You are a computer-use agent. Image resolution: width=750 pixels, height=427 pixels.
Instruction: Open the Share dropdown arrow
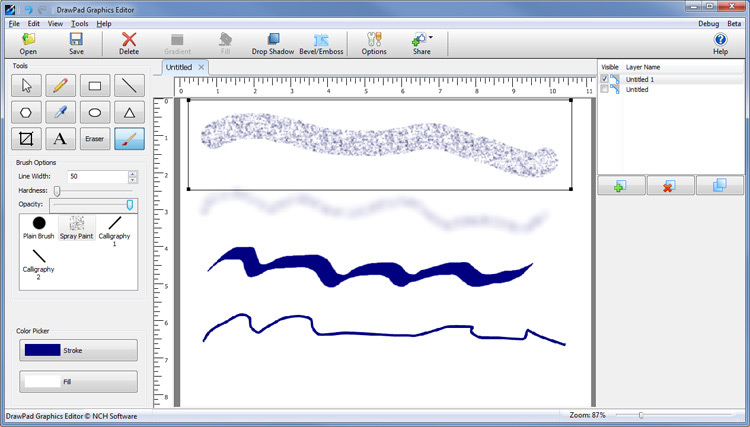point(430,37)
